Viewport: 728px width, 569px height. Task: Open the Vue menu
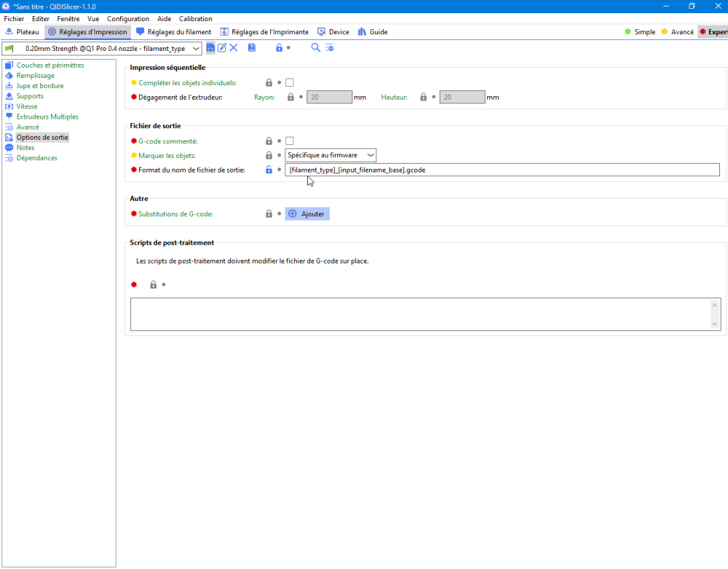93,19
